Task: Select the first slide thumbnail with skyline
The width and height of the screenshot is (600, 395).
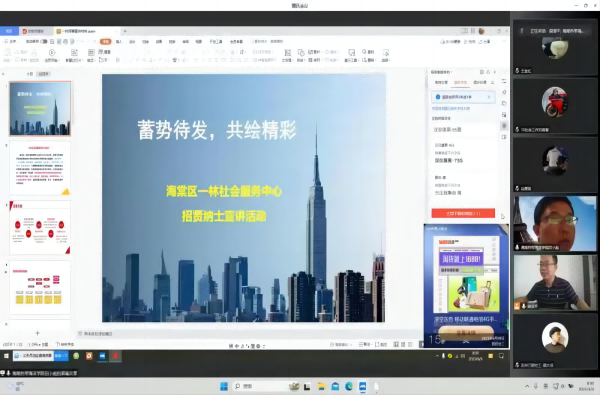Action: click(40, 109)
